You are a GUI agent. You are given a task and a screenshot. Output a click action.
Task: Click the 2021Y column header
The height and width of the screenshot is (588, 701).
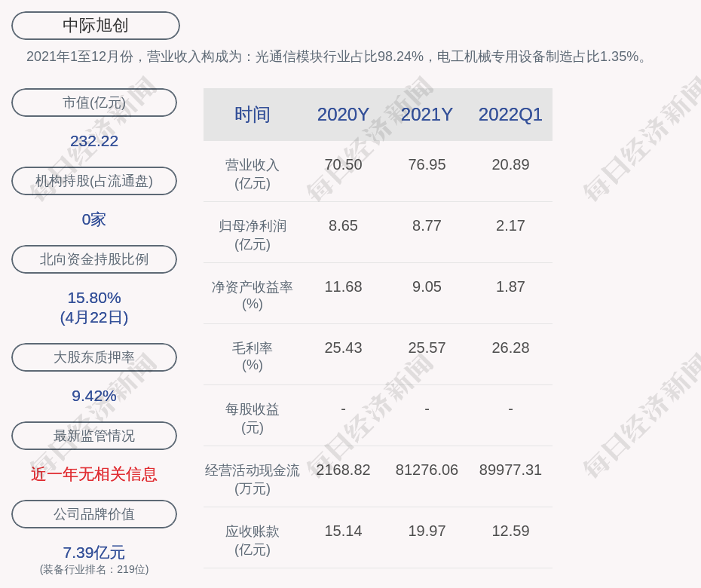tap(427, 115)
